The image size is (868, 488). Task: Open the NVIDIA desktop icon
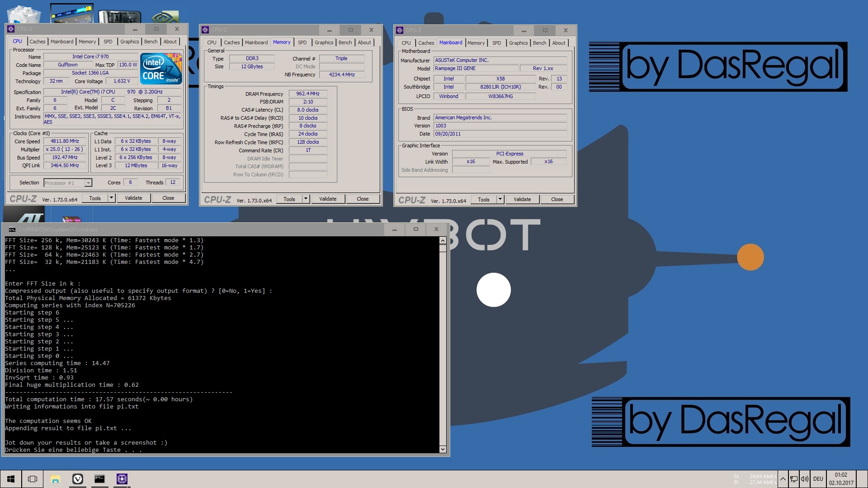(x=165, y=17)
